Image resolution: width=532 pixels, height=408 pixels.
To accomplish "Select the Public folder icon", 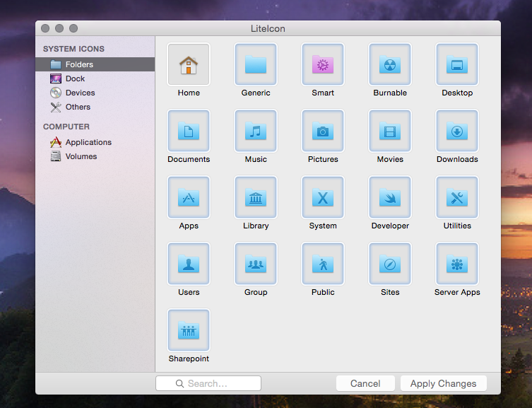I will click(x=323, y=264).
